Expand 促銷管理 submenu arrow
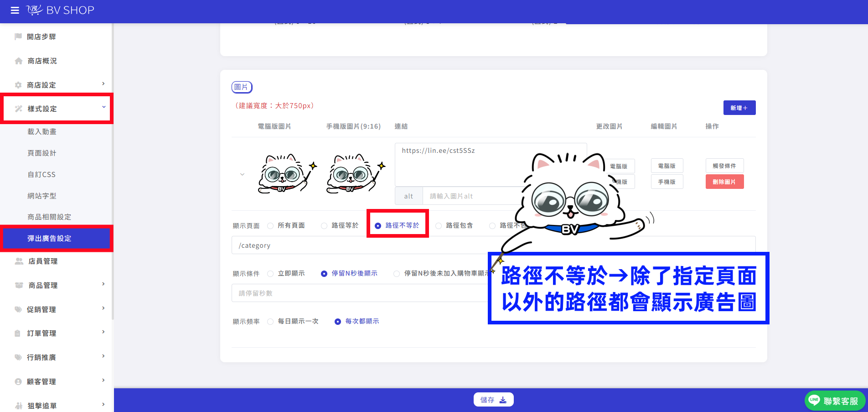This screenshot has width=868, height=412. coord(103,308)
